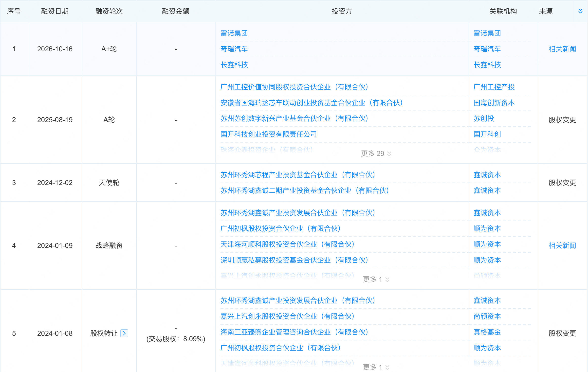Click the 融资轮次 column header
Image resolution: width=588 pixels, height=372 pixels.
pos(109,11)
